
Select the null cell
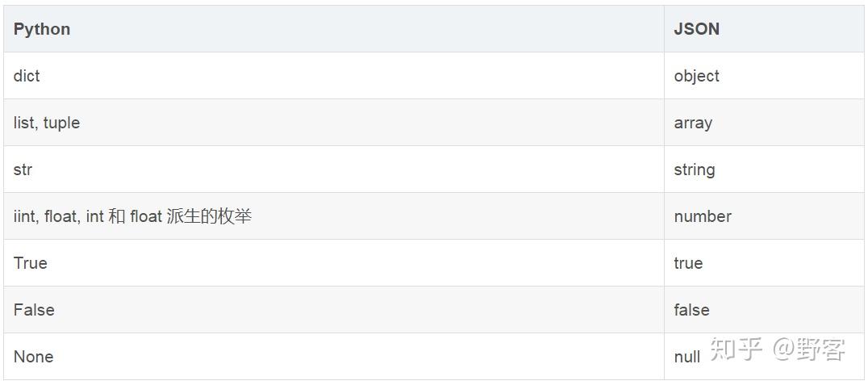[x=686, y=357]
